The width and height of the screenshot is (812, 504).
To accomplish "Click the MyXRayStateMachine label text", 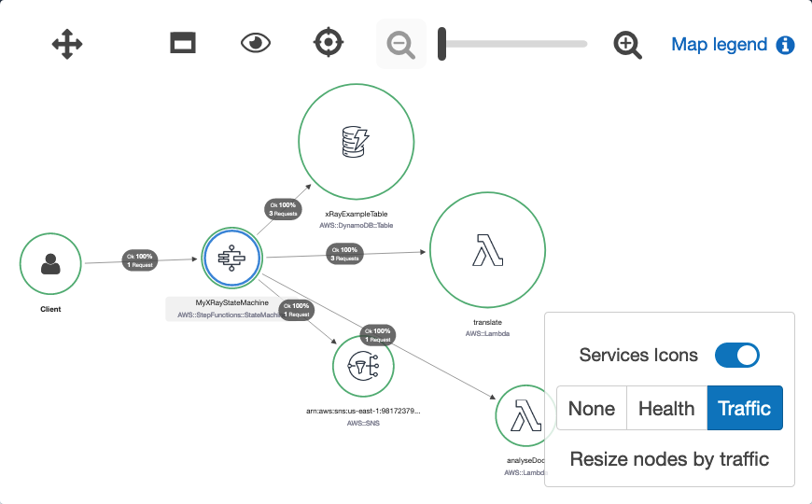I will click(232, 302).
